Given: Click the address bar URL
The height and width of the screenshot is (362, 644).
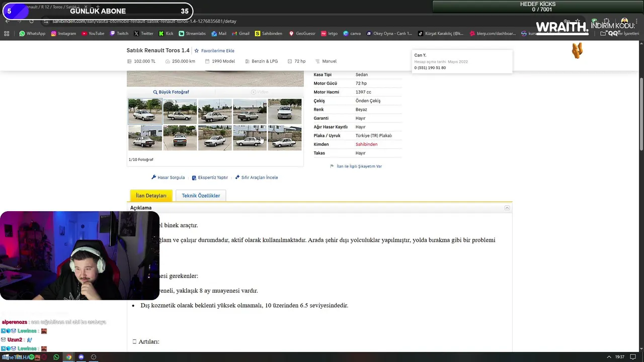Looking at the screenshot, I should 144,21.
